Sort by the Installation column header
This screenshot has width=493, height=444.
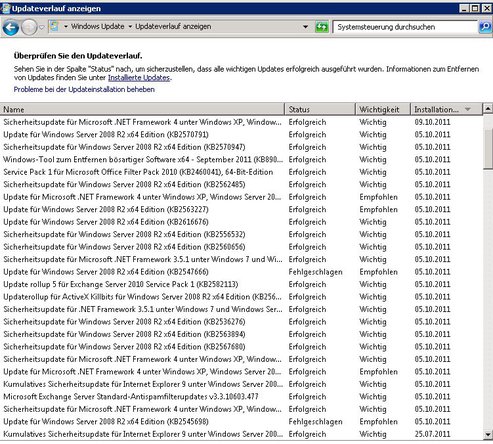point(446,109)
